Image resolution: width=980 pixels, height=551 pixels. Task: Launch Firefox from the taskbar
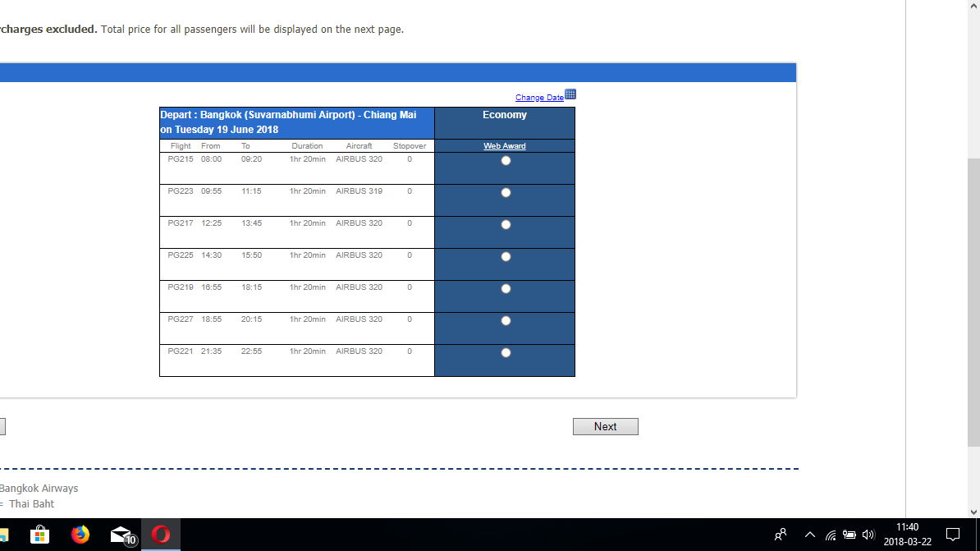click(x=80, y=535)
